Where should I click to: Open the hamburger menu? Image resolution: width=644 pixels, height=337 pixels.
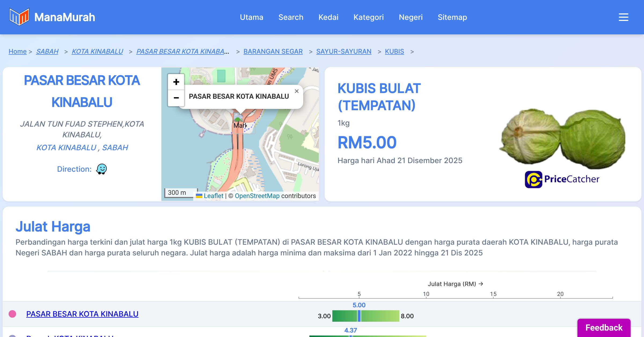point(623,17)
